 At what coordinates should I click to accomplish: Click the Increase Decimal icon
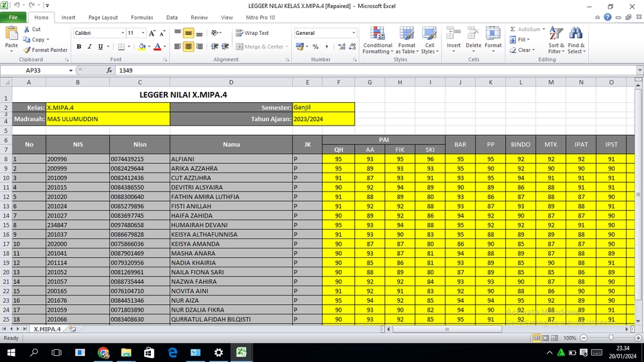point(341,46)
